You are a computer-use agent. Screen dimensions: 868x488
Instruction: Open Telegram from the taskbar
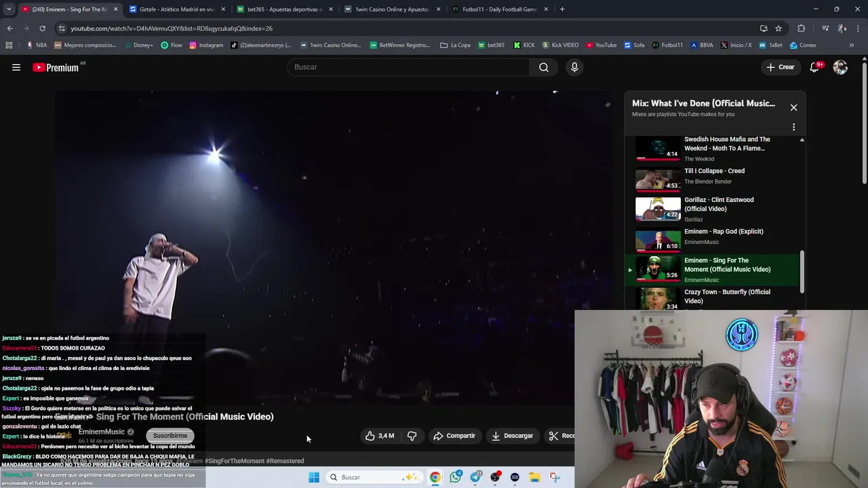[475, 477]
